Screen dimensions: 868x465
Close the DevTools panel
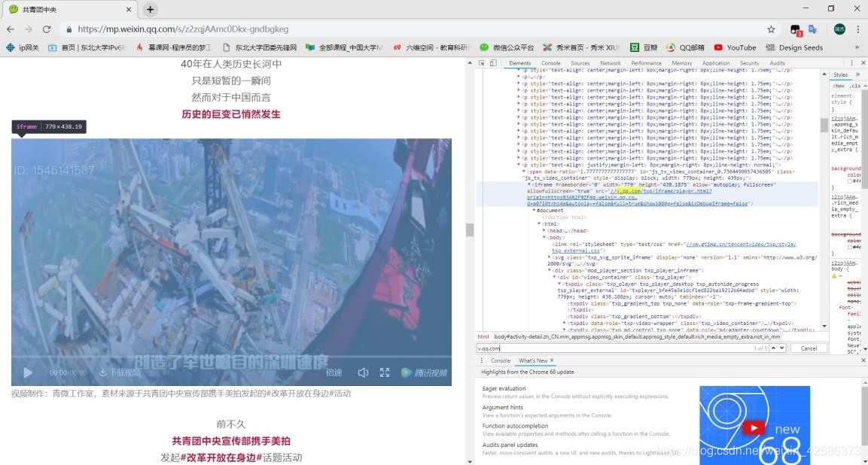coord(863,63)
